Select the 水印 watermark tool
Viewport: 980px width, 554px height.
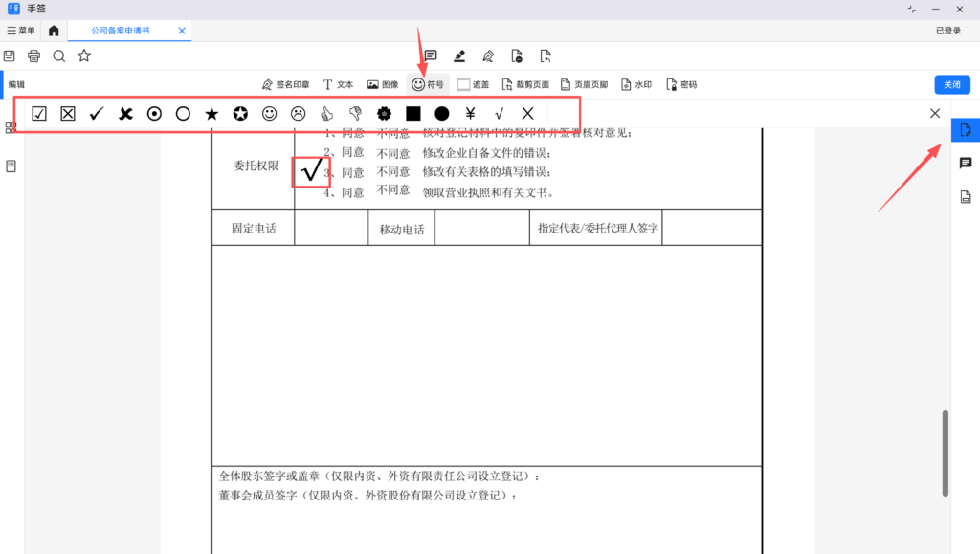pos(636,84)
